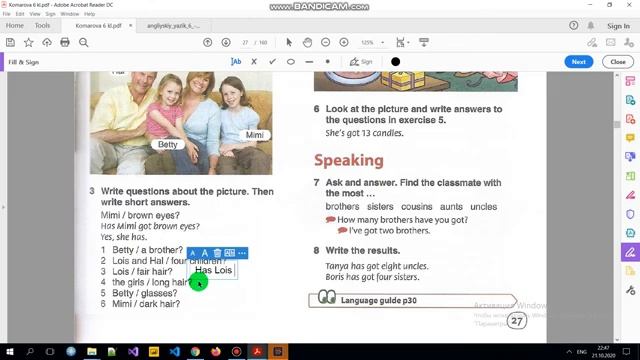Click the vertical scrollbar thumb

tap(617, 124)
